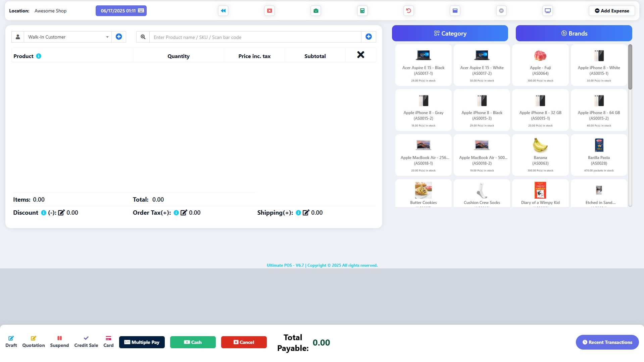
Task: Add a new customer with plus icon
Action: 119,37
